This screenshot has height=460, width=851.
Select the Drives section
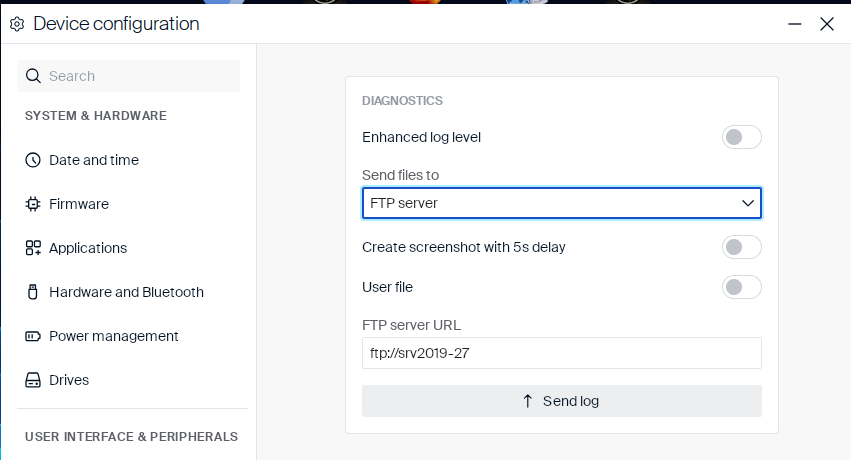[x=69, y=380]
